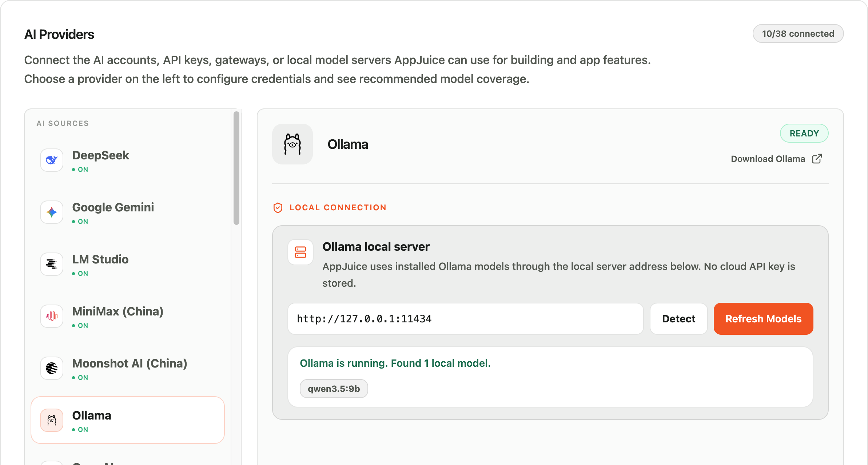Select DeepSeek in the AI sources list

coord(128,160)
